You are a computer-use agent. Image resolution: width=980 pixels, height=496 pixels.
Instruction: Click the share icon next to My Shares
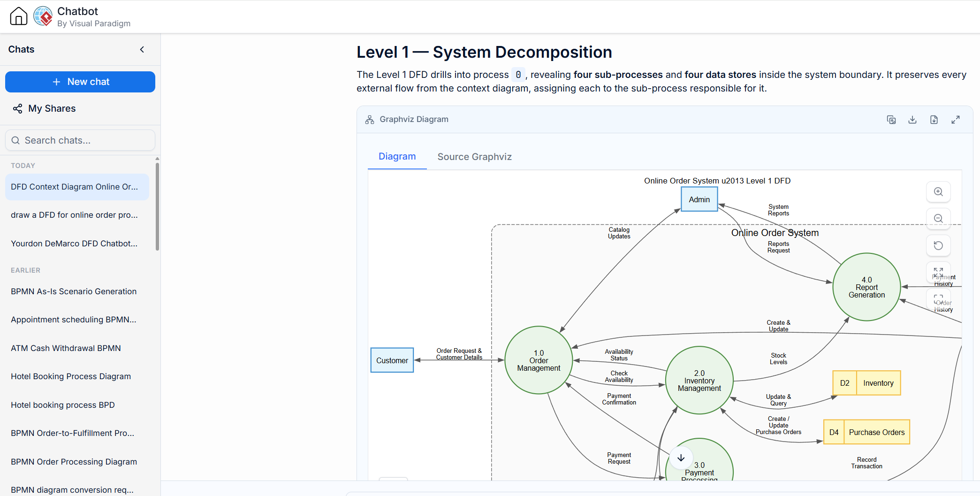[18, 108]
